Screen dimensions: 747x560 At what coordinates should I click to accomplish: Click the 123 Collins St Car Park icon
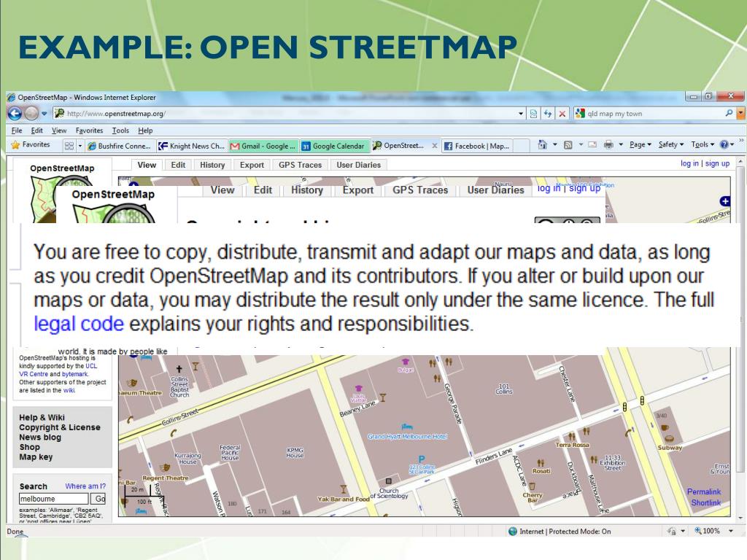coord(422,460)
